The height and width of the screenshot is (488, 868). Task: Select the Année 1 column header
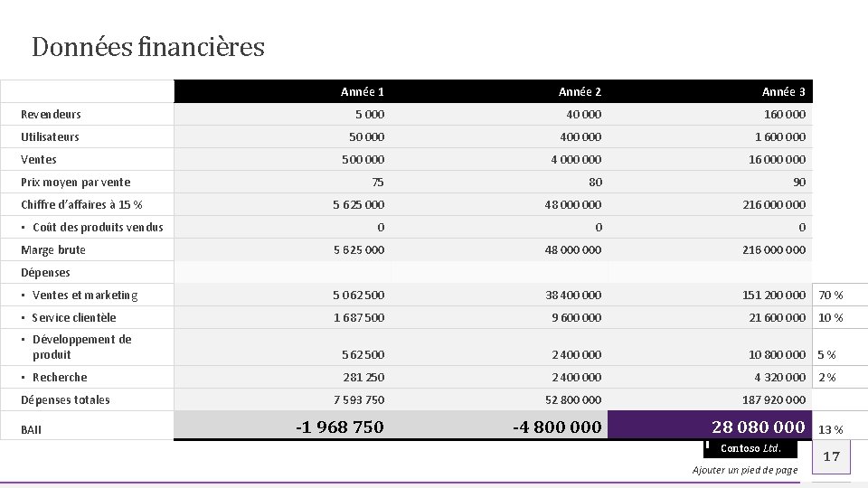tap(363, 91)
